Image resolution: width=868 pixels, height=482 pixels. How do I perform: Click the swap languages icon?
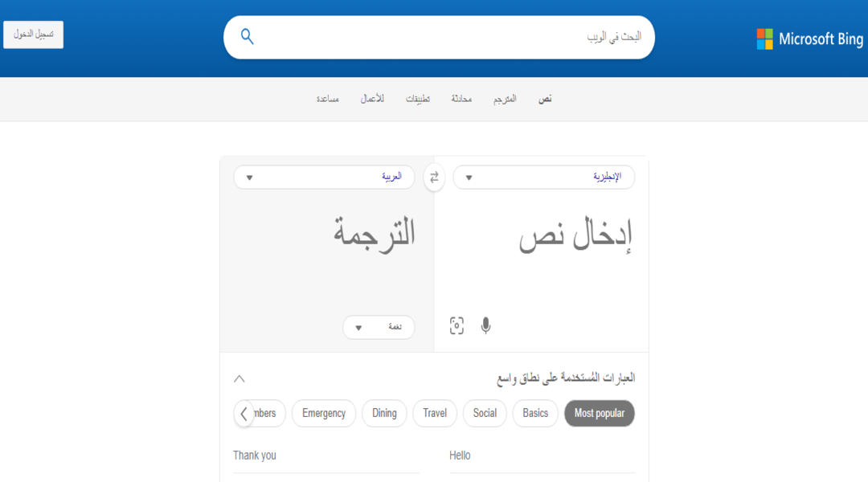[x=434, y=177]
